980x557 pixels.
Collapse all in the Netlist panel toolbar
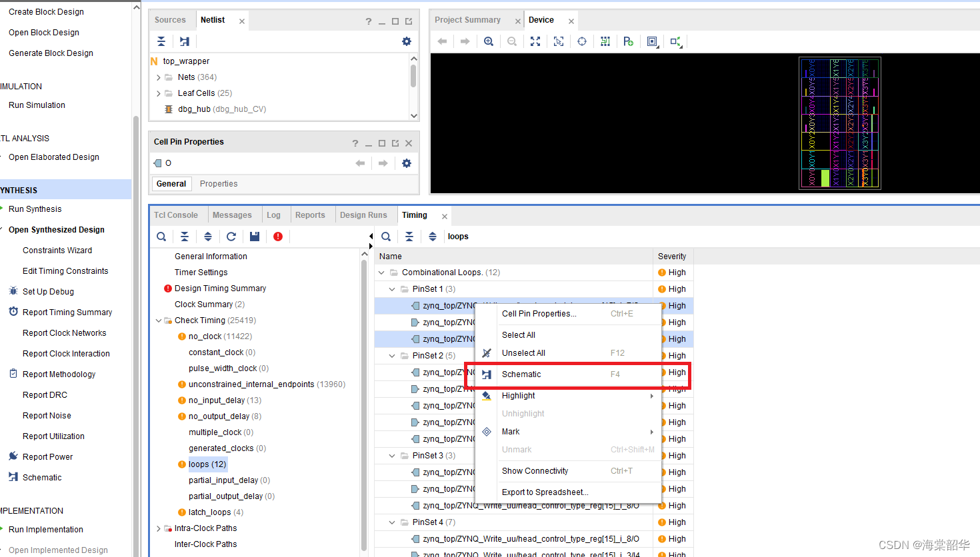point(161,41)
